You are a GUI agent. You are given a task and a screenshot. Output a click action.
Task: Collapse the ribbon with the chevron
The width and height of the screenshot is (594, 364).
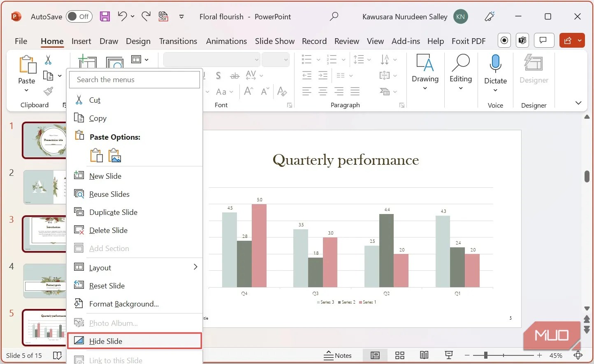pyautogui.click(x=578, y=103)
